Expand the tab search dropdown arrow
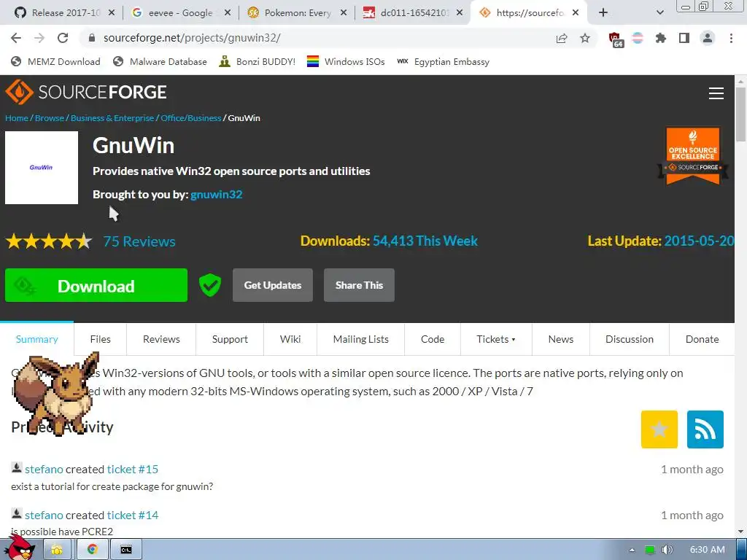 (659, 13)
